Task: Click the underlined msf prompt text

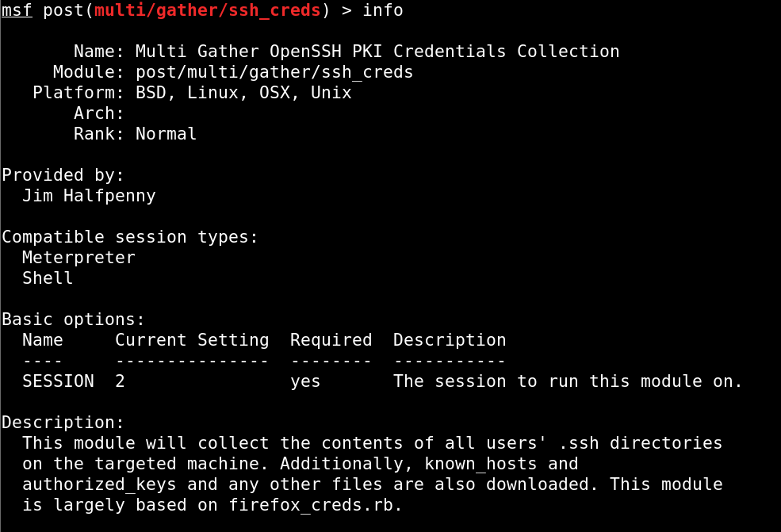Action: point(17,10)
